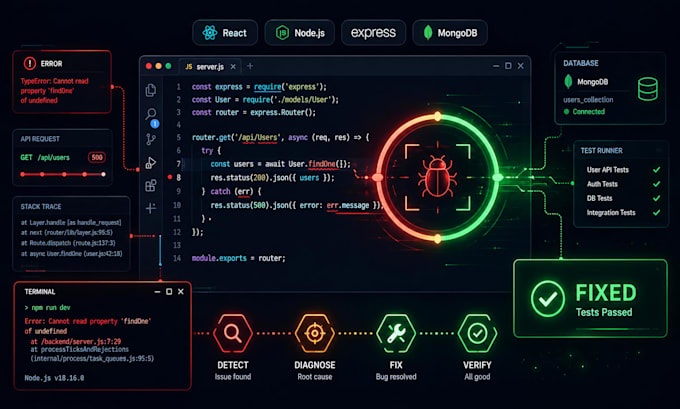Click line number 7 in gutter

point(178,164)
